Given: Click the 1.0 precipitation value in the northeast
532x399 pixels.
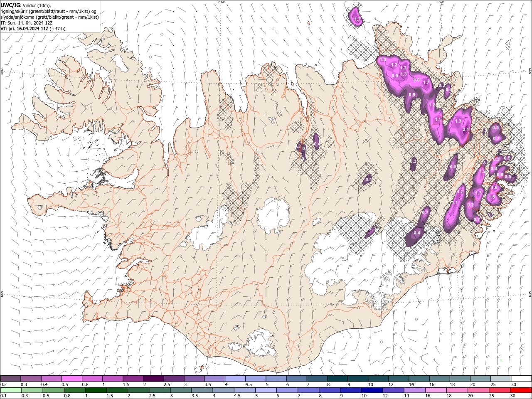Looking at the screenshot, I should [x=383, y=60].
